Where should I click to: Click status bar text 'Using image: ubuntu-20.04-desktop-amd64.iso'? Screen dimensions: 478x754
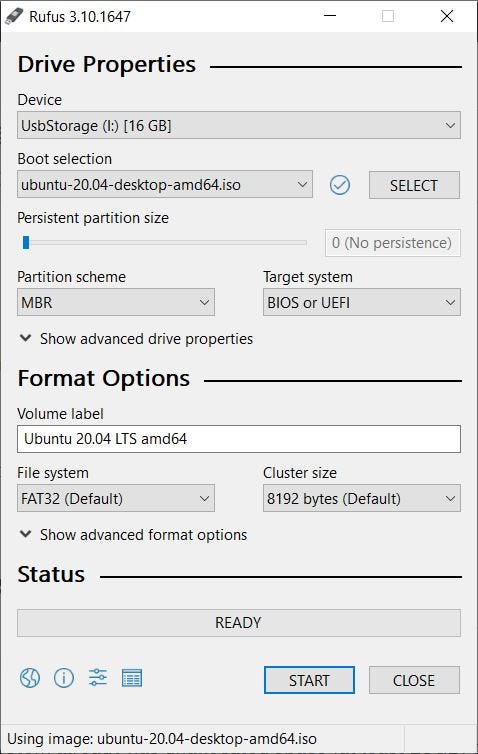[x=162, y=739]
